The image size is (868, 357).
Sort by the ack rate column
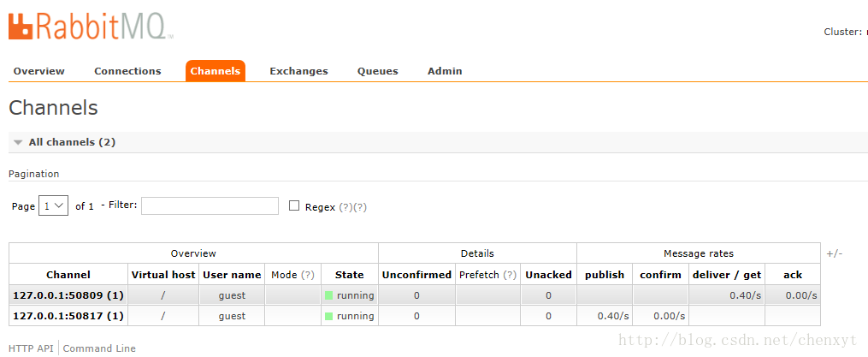tap(793, 275)
